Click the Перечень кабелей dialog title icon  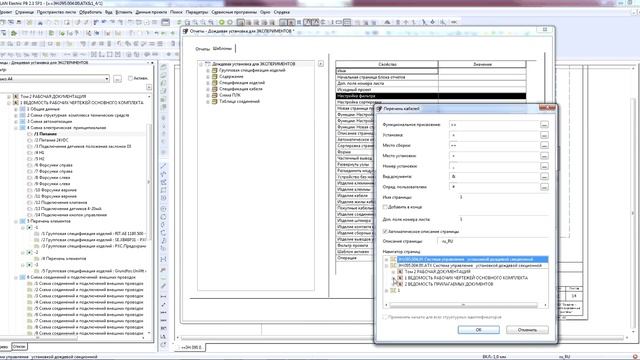pyautogui.click(x=379, y=109)
